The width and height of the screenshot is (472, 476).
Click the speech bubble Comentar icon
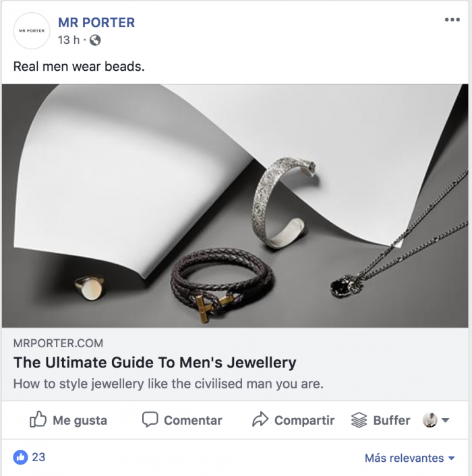pos(150,420)
